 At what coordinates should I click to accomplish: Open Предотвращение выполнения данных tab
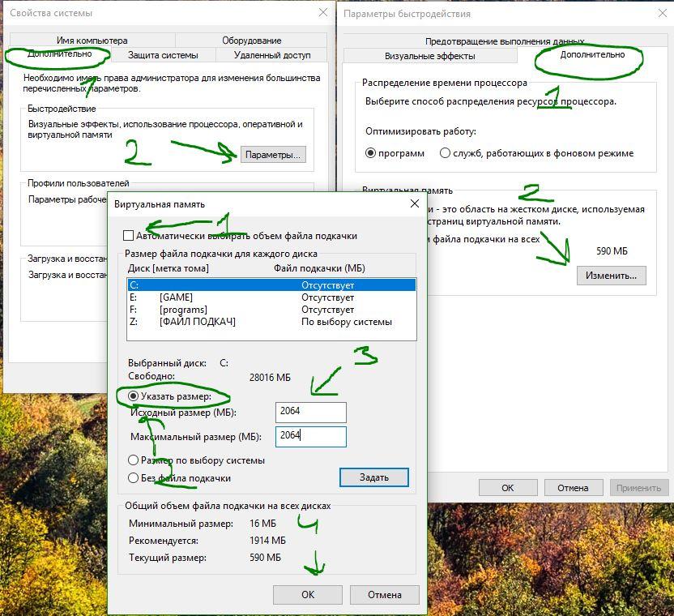(505, 41)
